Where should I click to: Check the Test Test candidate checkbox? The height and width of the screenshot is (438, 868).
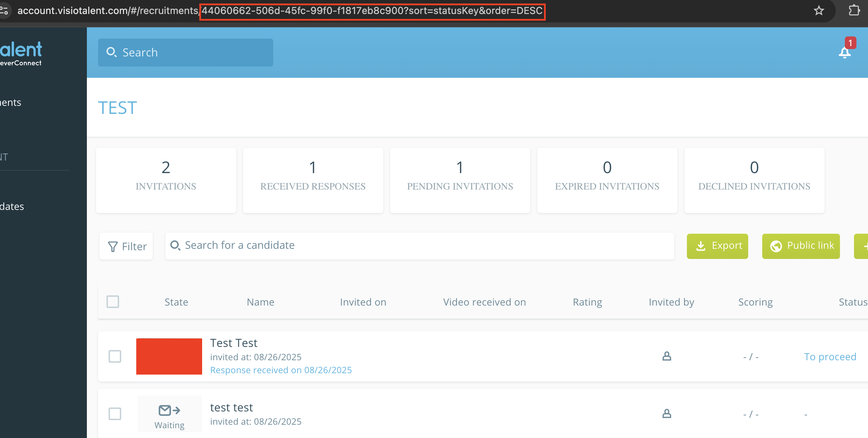click(x=115, y=356)
